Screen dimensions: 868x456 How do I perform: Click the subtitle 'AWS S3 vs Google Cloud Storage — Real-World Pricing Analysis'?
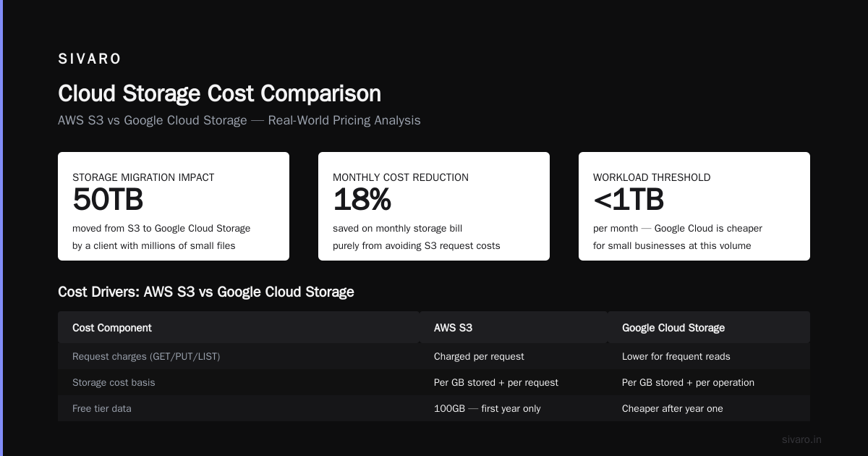(239, 120)
